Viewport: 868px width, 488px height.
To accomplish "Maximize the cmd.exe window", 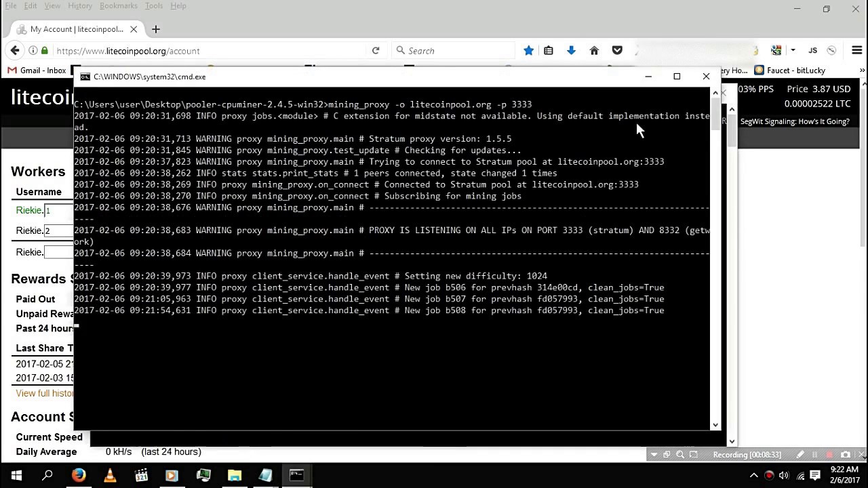I will (677, 77).
